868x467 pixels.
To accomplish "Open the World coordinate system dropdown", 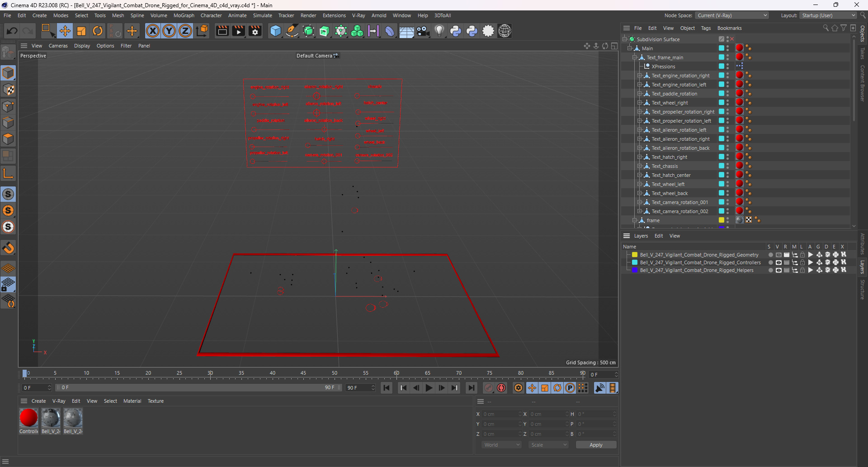I will 501,445.
